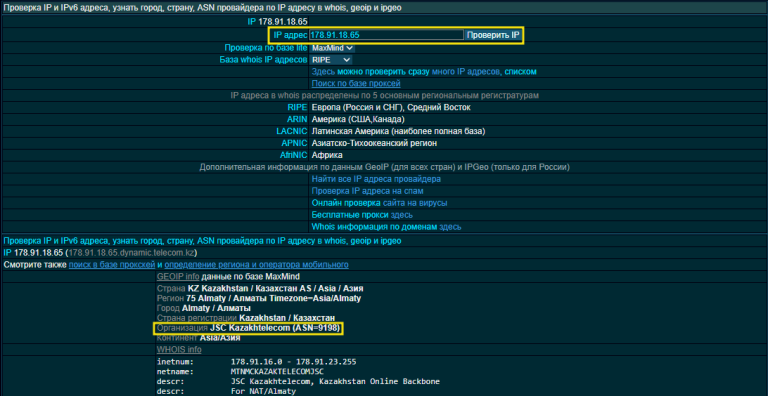Click the descr For NAT/Almaty row
This screenshot has height=396, width=768.
(x=227, y=392)
